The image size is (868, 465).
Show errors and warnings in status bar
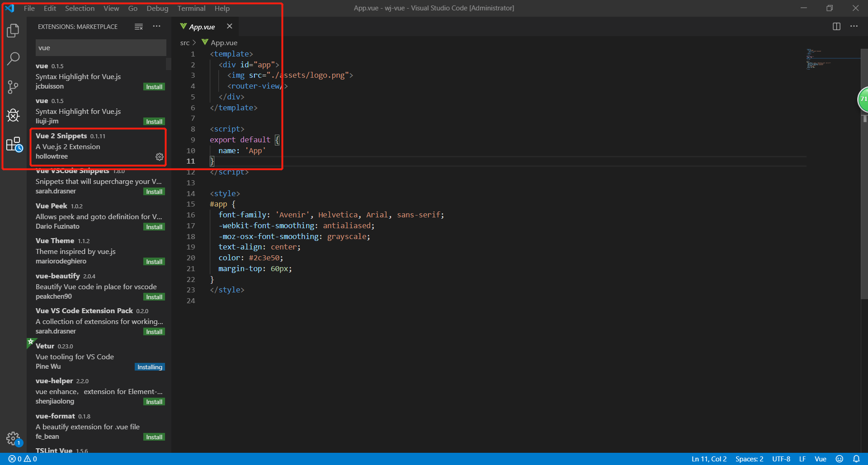point(23,459)
